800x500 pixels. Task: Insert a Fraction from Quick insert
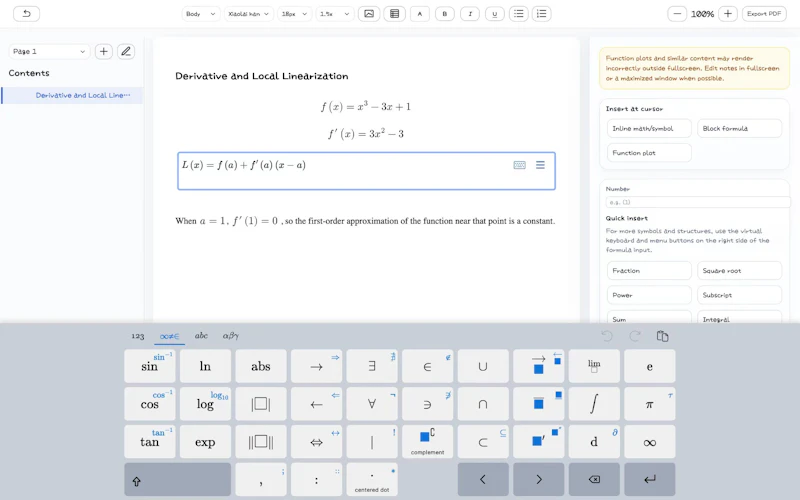click(x=649, y=271)
